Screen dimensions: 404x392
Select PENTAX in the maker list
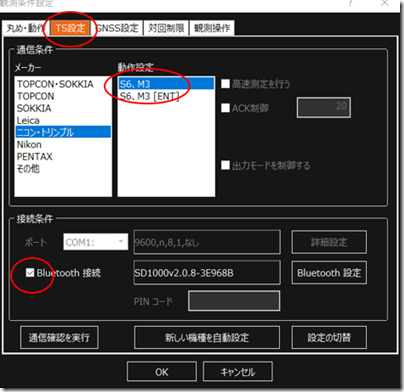(x=63, y=156)
